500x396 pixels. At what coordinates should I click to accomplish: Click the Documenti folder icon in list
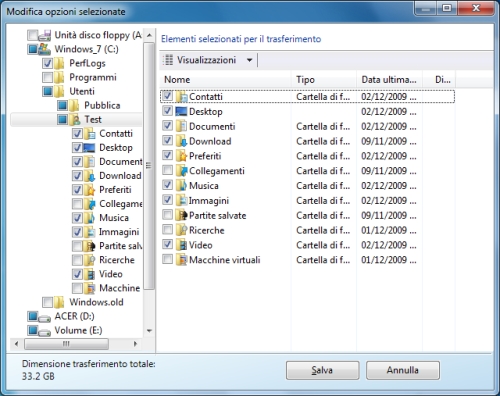[182, 126]
